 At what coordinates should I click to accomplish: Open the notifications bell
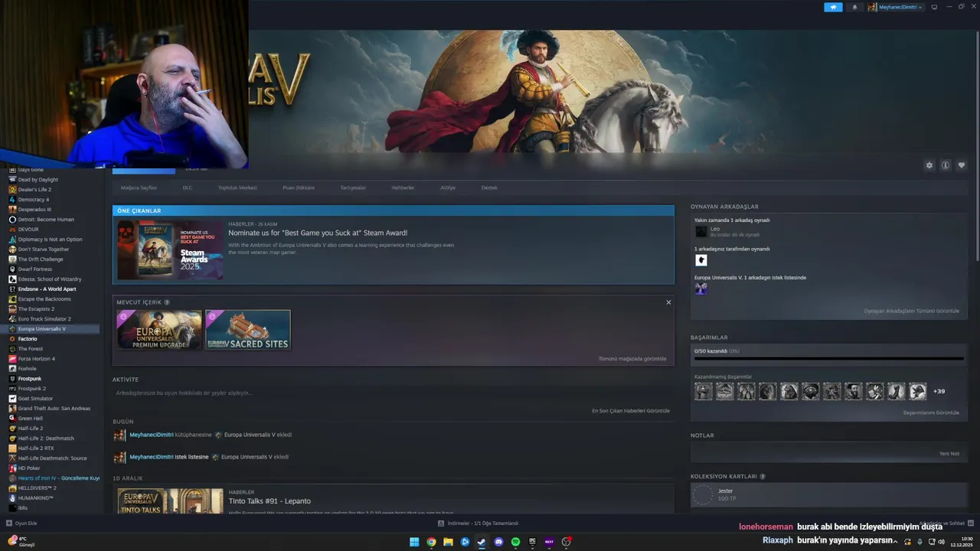pos(854,7)
